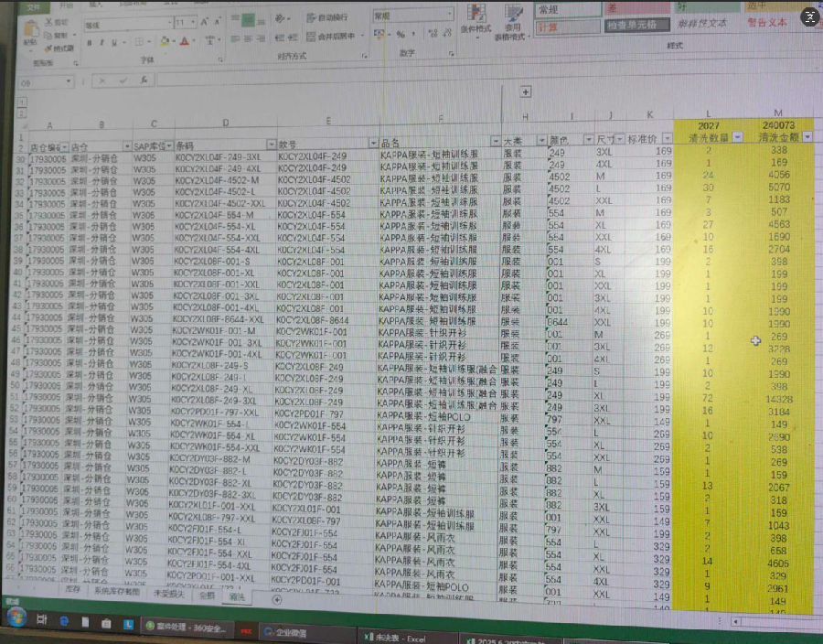Toggle bottom vertical alignment
The image size is (823, 644).
pyautogui.click(x=261, y=20)
